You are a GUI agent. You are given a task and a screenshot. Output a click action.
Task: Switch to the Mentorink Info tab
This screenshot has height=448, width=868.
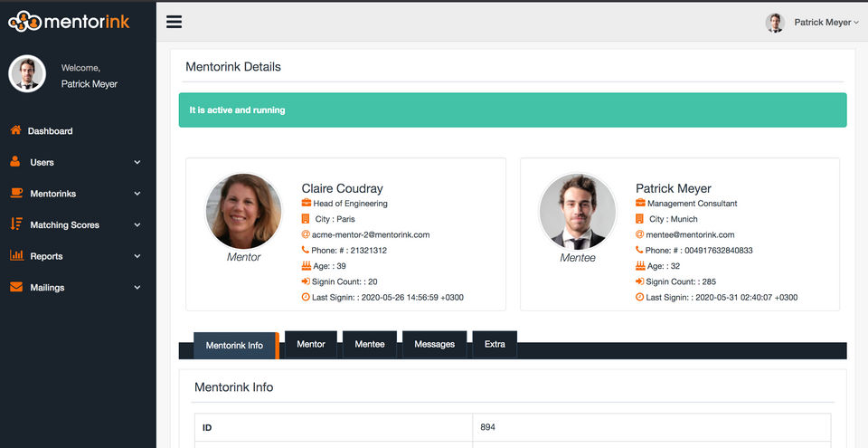pos(236,346)
